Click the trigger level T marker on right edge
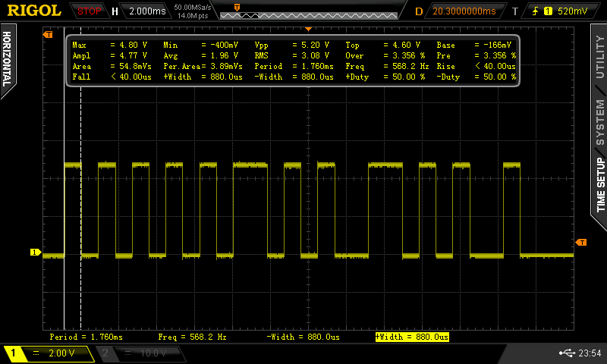The width and height of the screenshot is (607, 364). [581, 242]
